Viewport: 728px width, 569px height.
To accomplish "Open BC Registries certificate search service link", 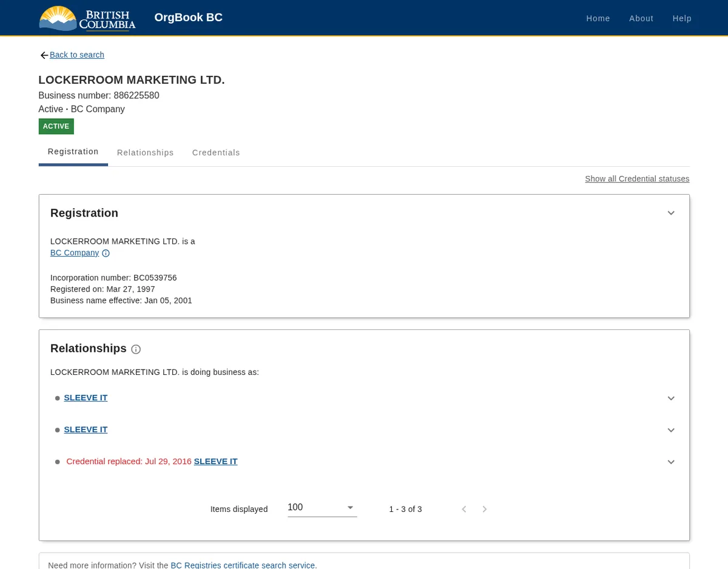I will click(243, 565).
